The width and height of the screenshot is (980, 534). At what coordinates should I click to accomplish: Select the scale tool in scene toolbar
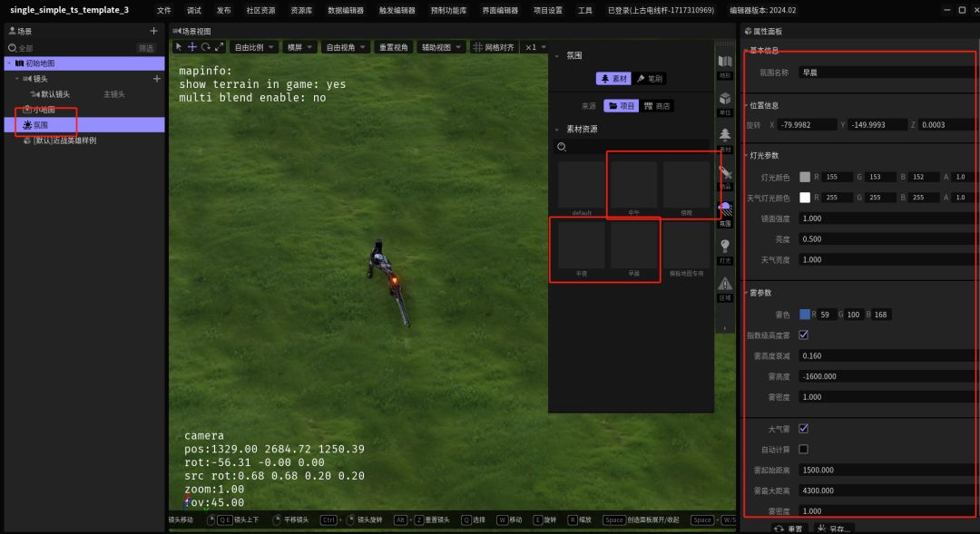point(220,47)
